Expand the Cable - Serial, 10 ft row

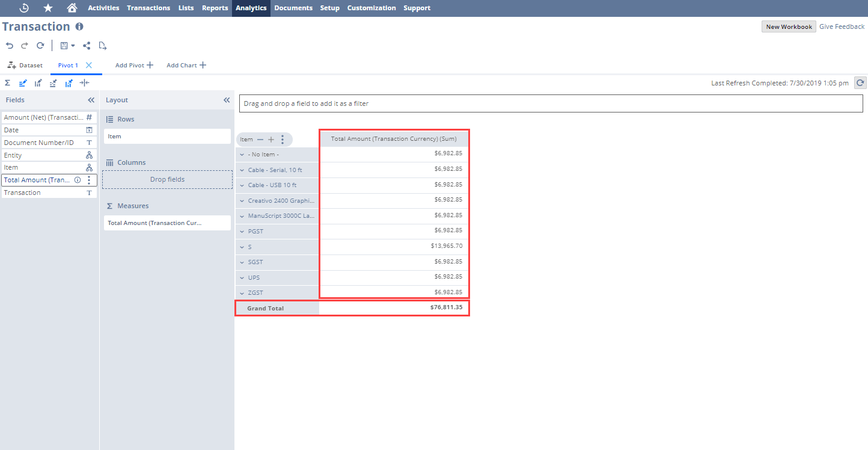(242, 170)
